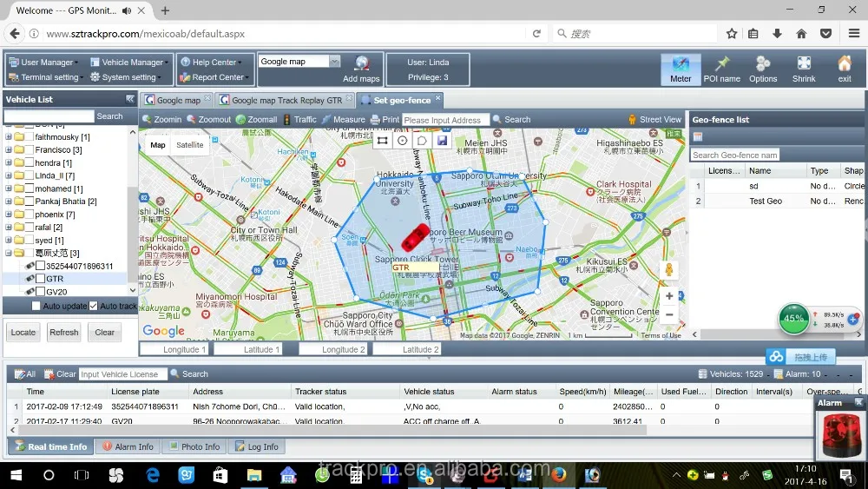Expand the Francisco group
The image size is (868, 489).
coord(9,149)
